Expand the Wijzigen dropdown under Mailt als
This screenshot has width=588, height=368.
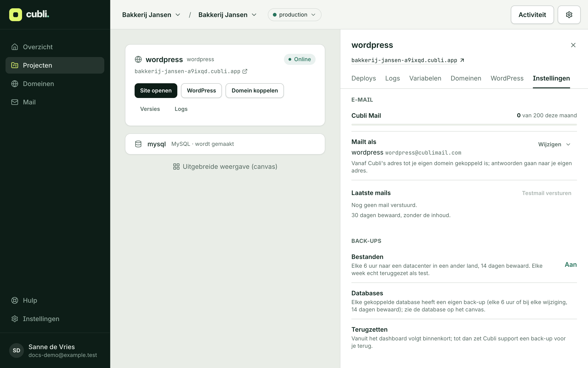click(554, 144)
